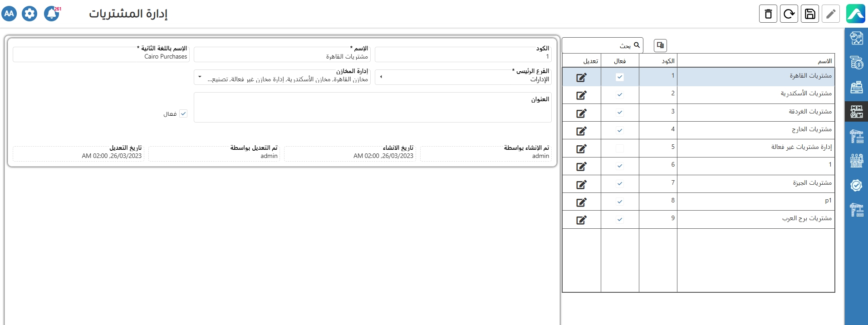Toggle active checkbox for إدارة مشتريات غير فعالة
The width and height of the screenshot is (868, 325).
point(620,148)
